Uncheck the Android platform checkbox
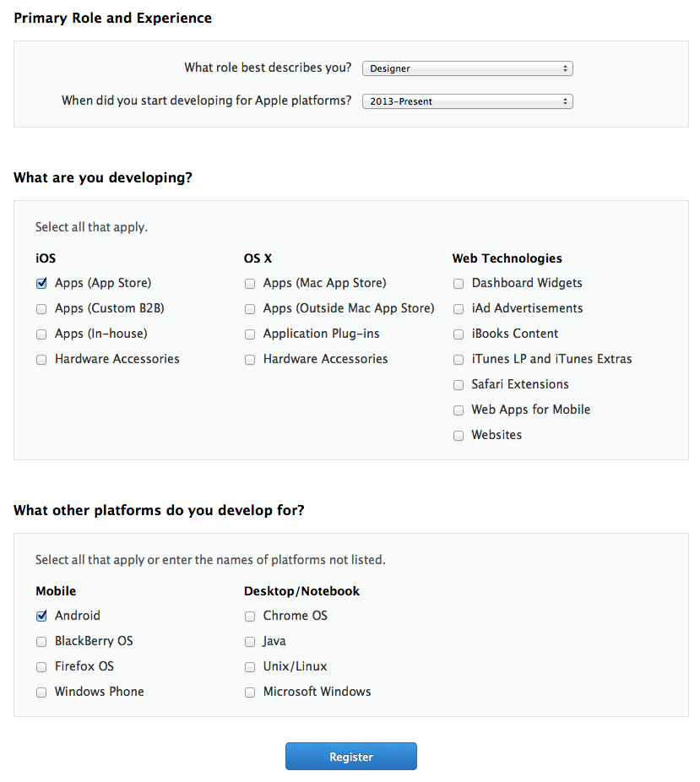This screenshot has height=782, width=700. point(41,616)
